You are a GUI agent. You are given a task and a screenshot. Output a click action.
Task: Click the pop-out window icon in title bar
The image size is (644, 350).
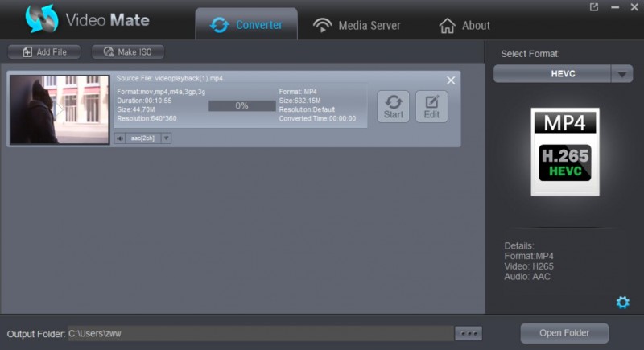[594, 7]
